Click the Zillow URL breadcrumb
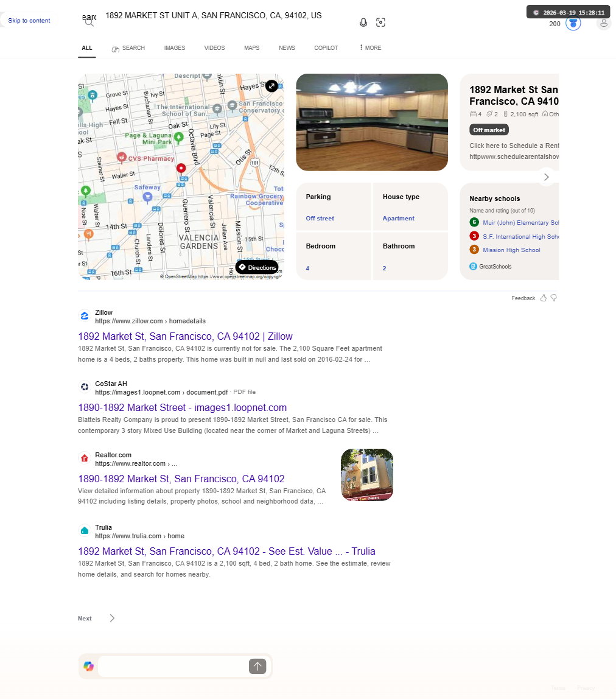Viewport: 616px width, 699px height. click(x=150, y=321)
